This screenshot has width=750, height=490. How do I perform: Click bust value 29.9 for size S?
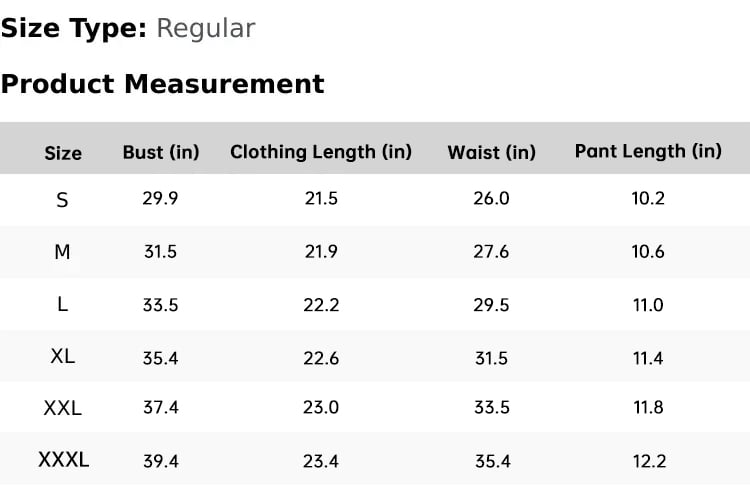(160, 199)
